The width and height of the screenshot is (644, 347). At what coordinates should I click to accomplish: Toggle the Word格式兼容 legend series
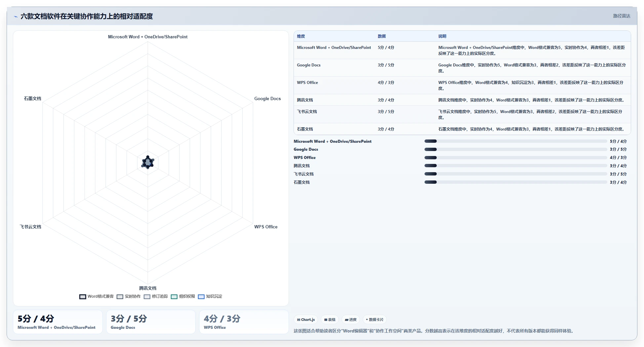(x=97, y=296)
